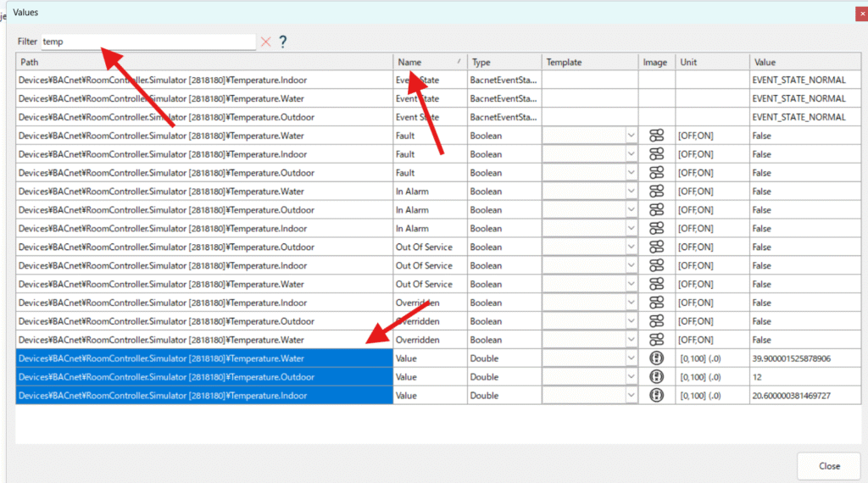Click the Image column header
The height and width of the screenshot is (483, 868).
pos(657,62)
